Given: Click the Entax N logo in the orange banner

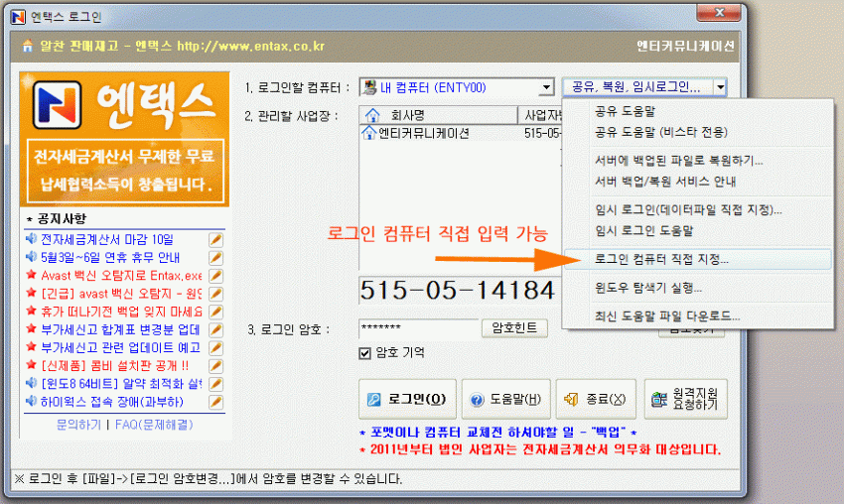Looking at the screenshot, I should coord(57,105).
